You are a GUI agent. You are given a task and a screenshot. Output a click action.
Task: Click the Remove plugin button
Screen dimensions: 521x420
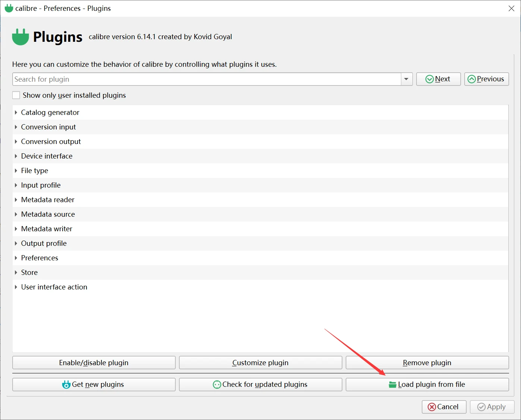(427, 363)
